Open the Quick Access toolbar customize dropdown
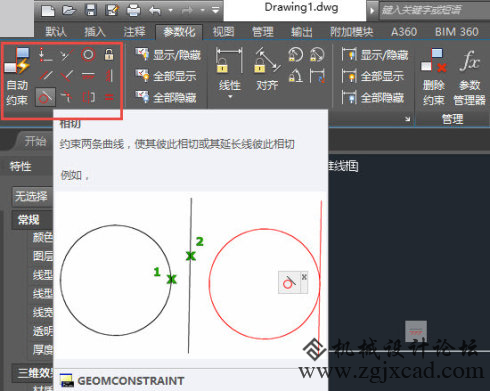 pyautogui.click(x=216, y=10)
